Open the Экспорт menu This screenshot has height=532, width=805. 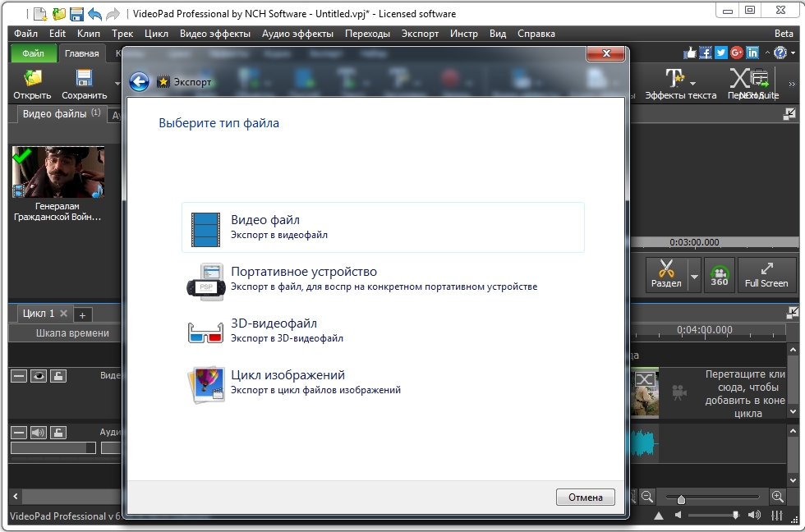(x=420, y=34)
